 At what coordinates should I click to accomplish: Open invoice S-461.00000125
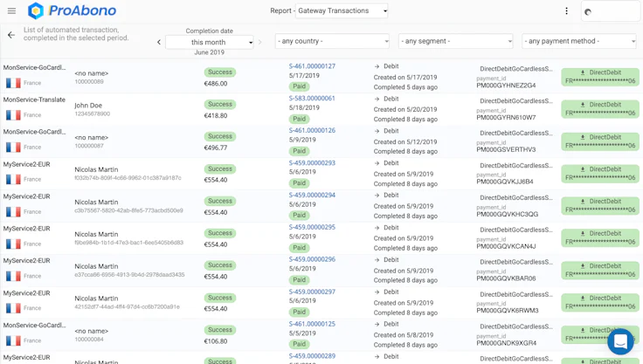click(312, 324)
